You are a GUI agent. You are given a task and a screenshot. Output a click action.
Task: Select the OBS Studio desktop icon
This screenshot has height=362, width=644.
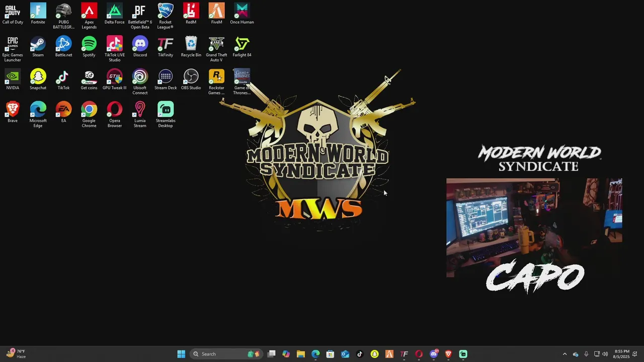[191, 79]
